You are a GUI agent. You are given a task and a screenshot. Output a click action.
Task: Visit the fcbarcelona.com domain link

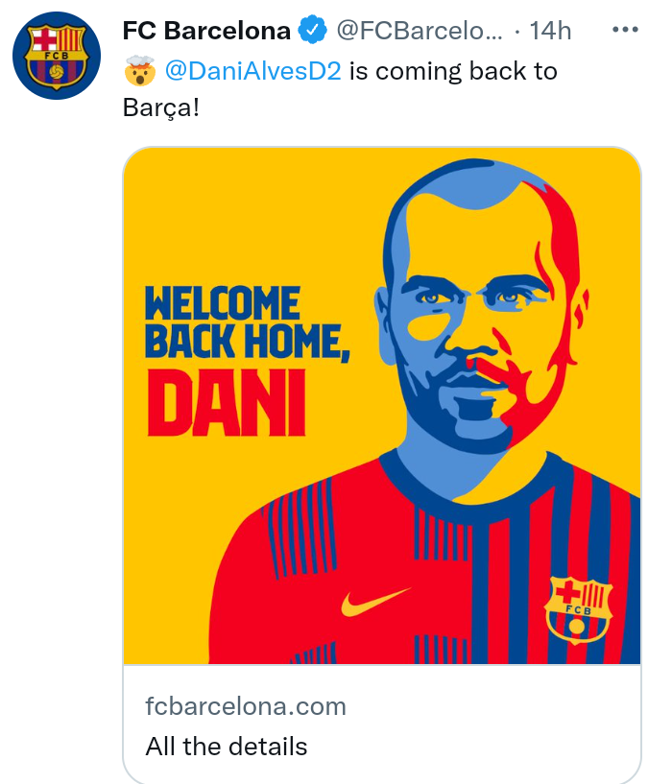[x=246, y=707]
